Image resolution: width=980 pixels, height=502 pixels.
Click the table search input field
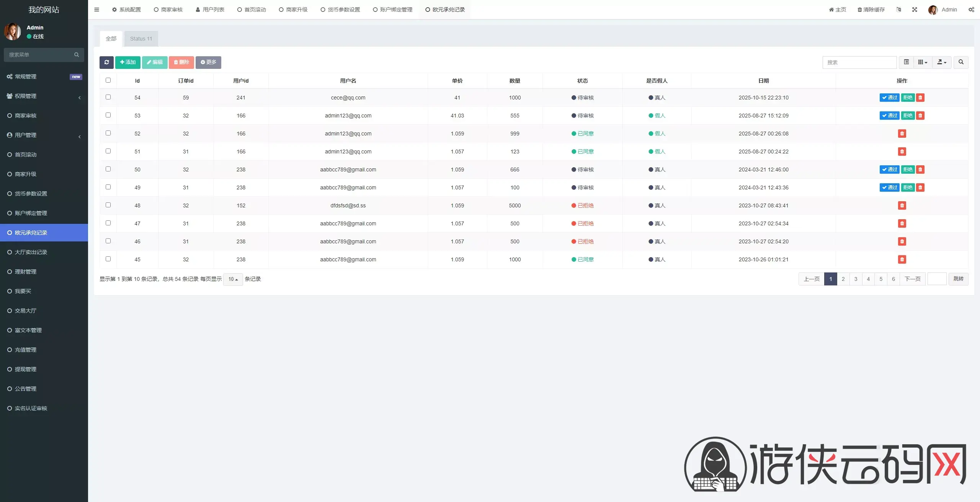859,62
